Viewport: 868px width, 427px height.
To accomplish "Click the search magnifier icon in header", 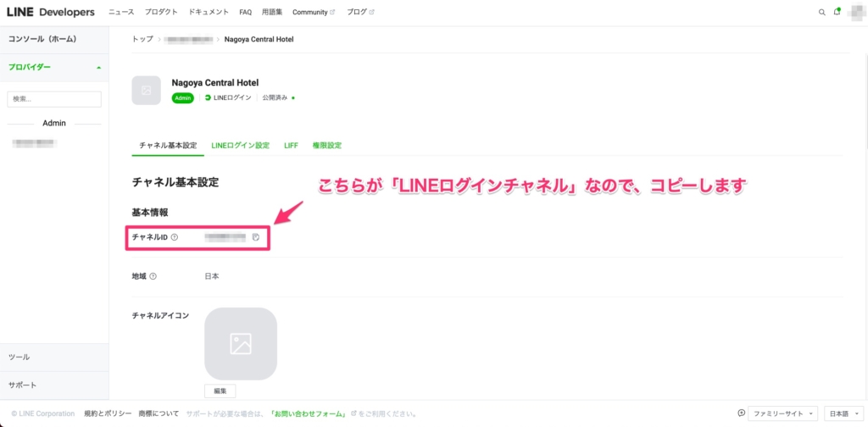I will pyautogui.click(x=821, y=13).
